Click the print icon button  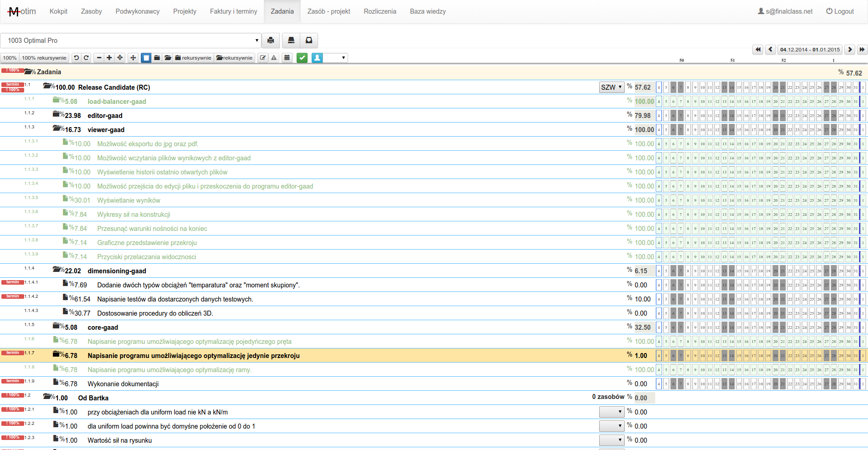[271, 41]
